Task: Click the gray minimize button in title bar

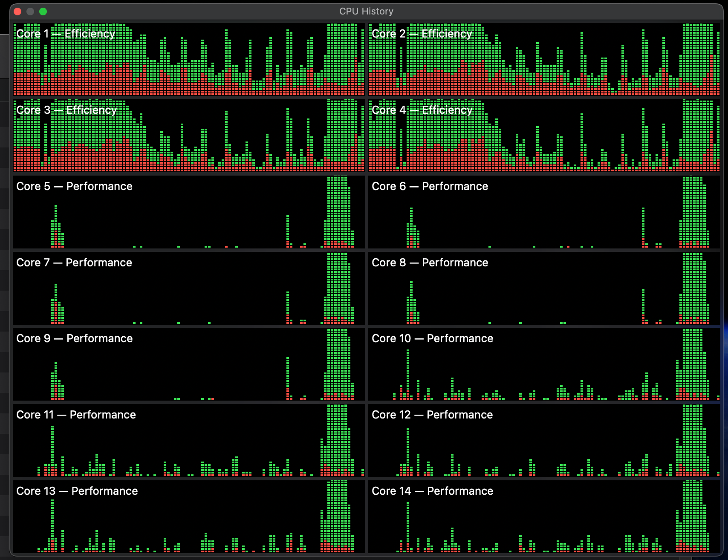Action: (x=30, y=12)
